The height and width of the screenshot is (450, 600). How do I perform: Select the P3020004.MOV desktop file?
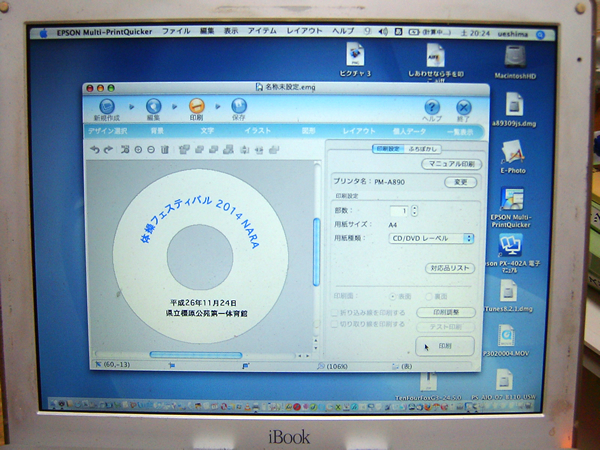506,336
